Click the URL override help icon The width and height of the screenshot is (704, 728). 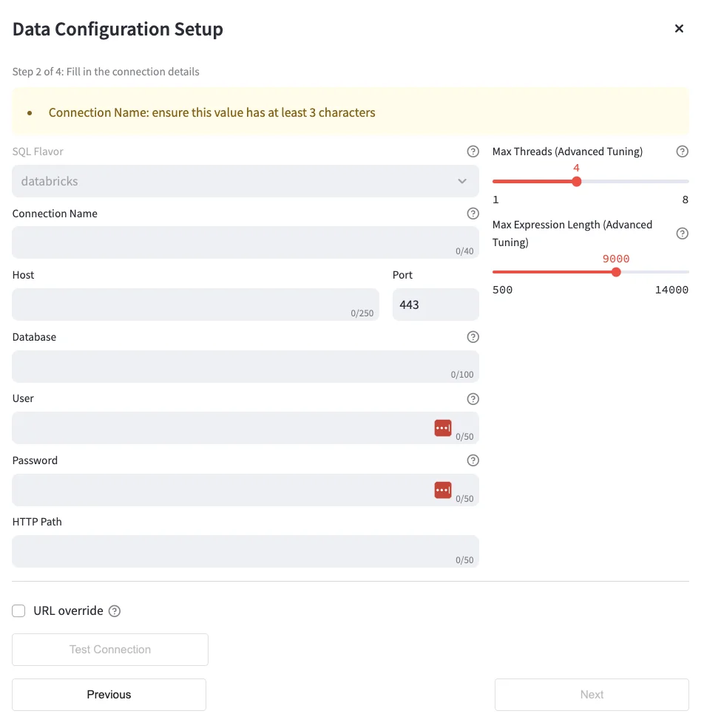tap(115, 611)
